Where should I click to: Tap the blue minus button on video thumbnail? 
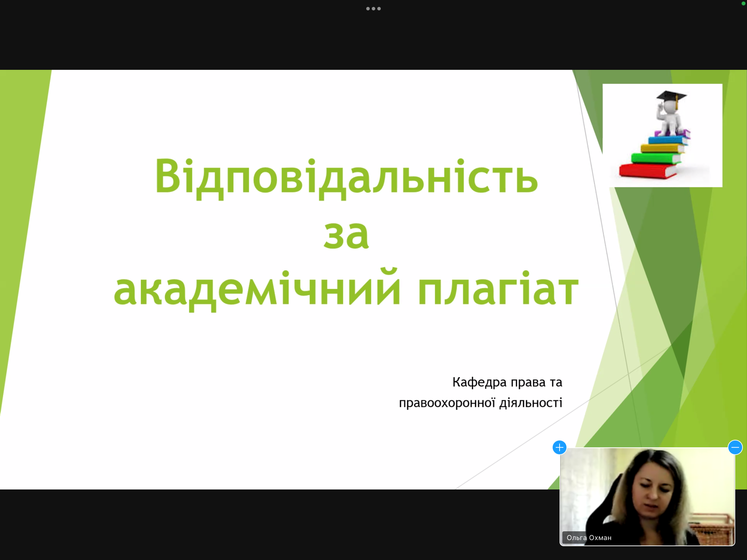point(735,447)
